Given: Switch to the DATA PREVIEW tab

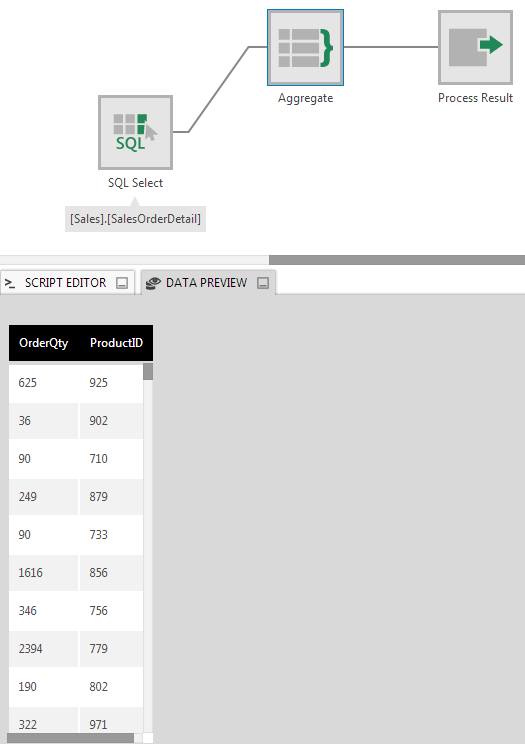Looking at the screenshot, I should pos(208,283).
